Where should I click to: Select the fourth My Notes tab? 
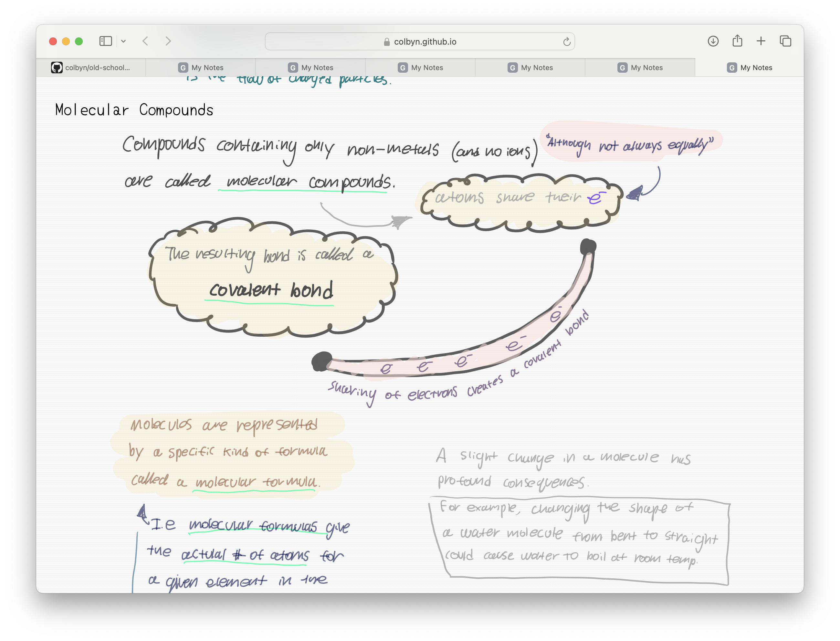tap(531, 68)
